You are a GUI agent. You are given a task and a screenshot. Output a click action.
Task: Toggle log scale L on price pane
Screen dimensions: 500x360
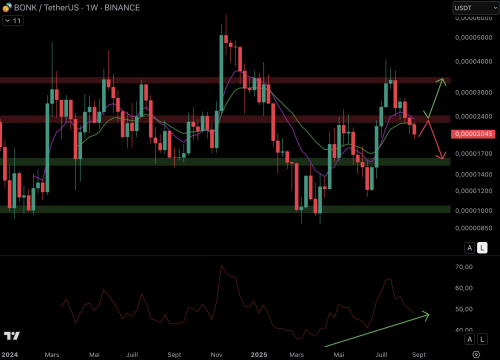click(x=482, y=248)
